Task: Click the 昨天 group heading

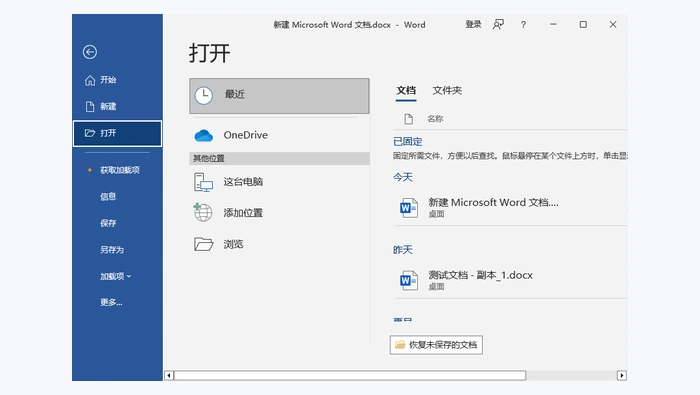Action: click(x=403, y=250)
